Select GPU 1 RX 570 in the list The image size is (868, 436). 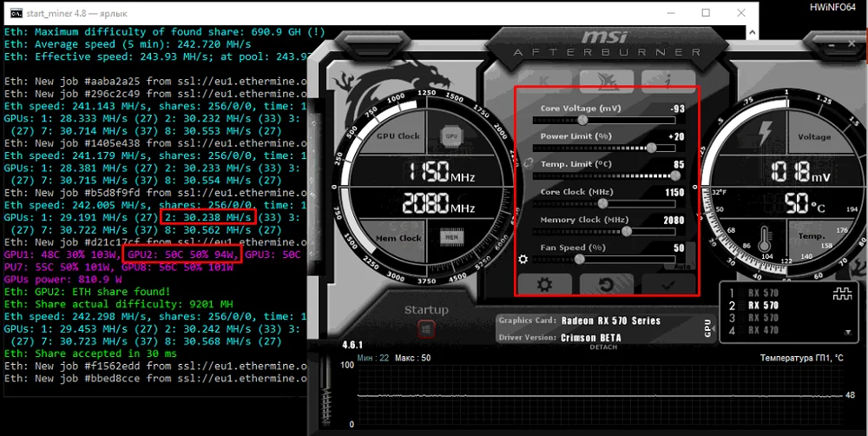[x=754, y=293]
